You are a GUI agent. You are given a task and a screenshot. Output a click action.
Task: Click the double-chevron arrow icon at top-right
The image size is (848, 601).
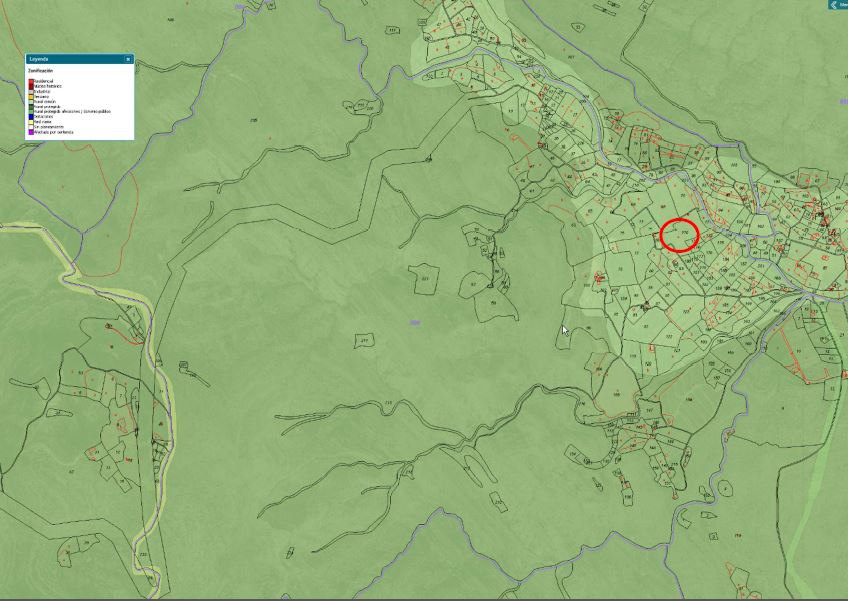click(833, 4)
